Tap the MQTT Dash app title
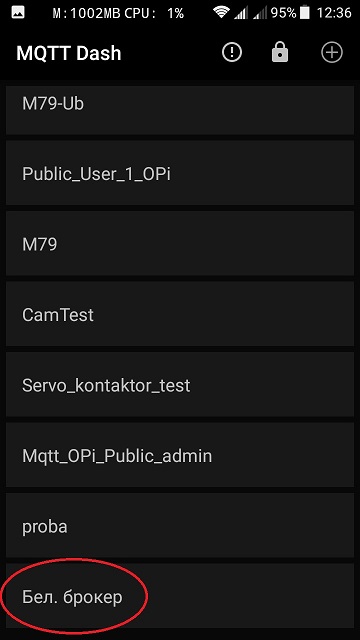 [69, 53]
